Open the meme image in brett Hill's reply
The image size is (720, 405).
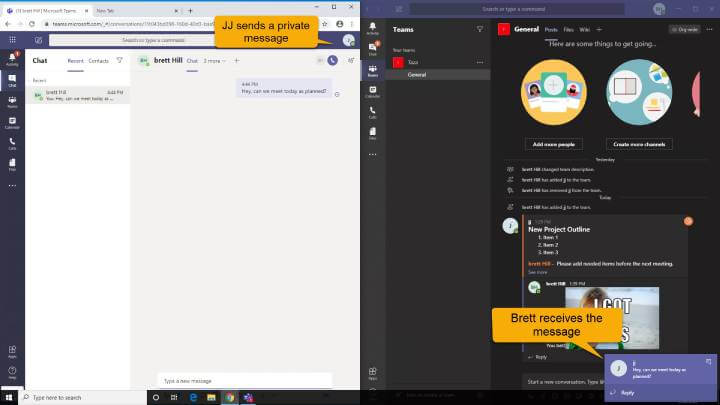click(612, 318)
